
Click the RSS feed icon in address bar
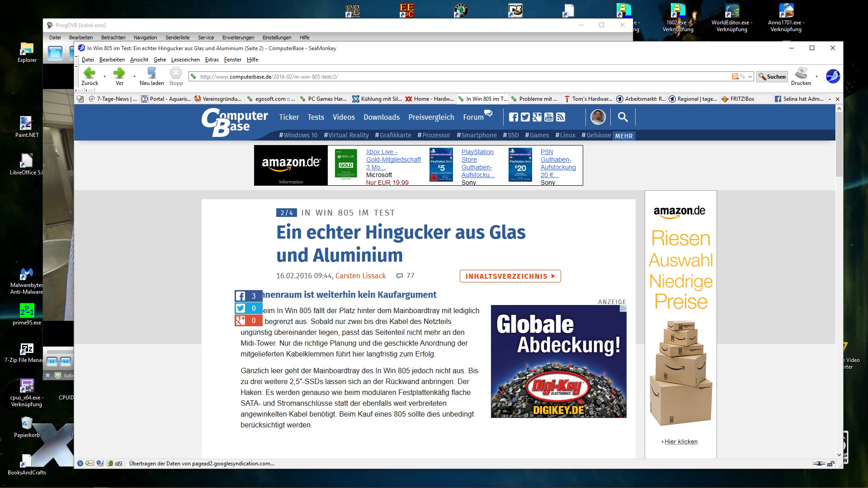[735, 76]
